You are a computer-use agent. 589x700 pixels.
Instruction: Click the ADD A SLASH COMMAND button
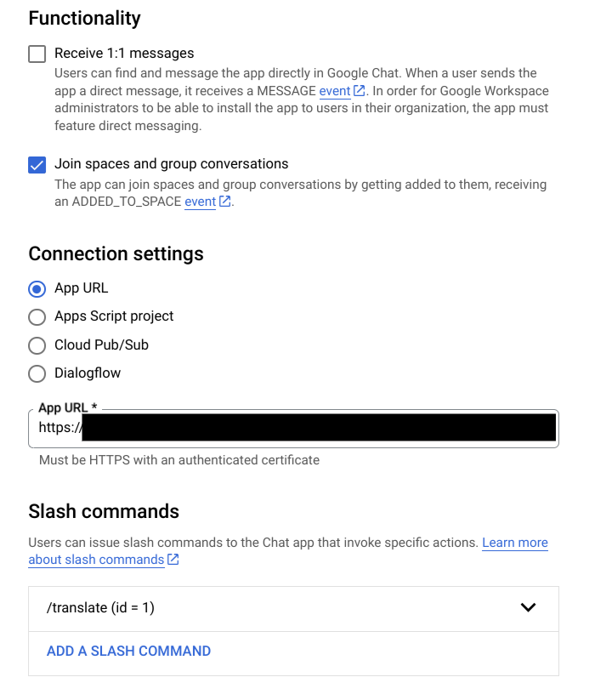tap(128, 651)
